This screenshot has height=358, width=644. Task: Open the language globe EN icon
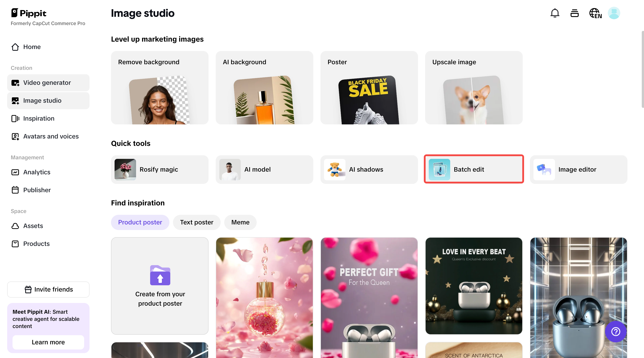[595, 13]
